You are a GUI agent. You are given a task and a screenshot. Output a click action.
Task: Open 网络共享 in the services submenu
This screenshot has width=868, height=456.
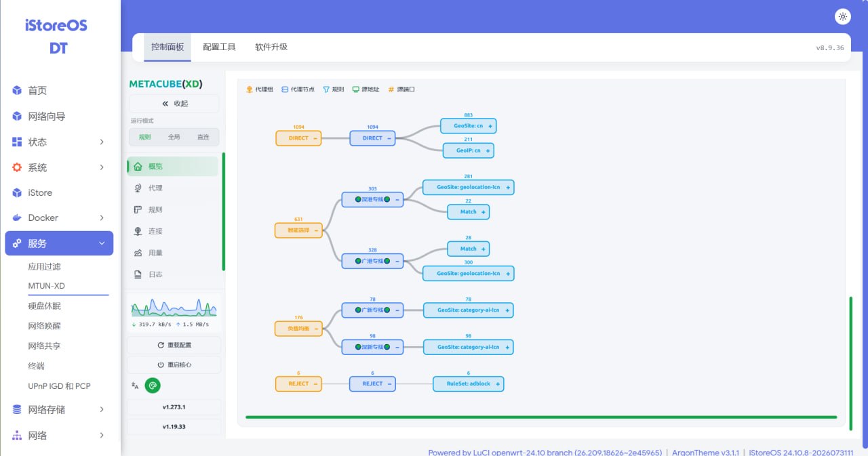44,346
